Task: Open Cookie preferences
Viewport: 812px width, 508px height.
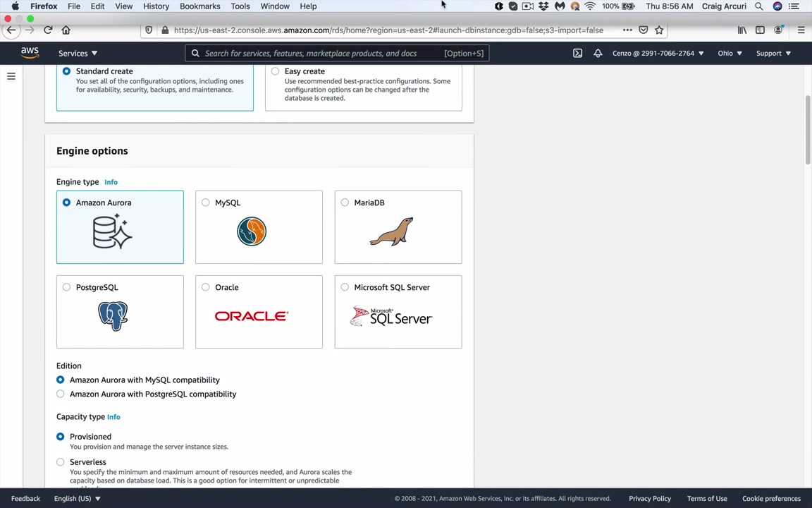Action: pyautogui.click(x=771, y=498)
